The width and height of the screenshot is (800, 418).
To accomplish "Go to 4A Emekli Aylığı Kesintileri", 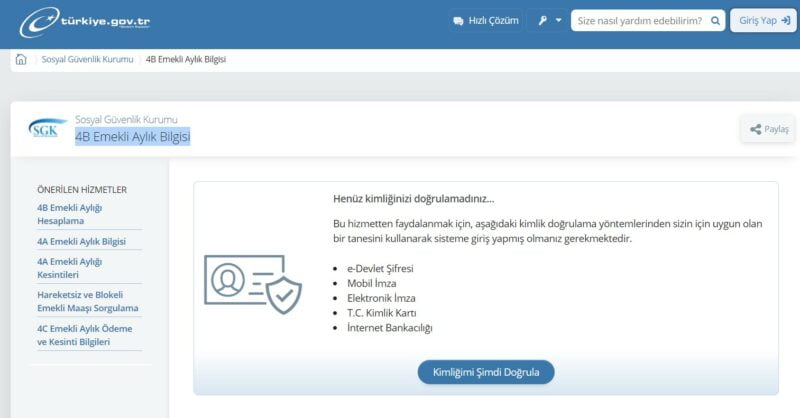I will (x=70, y=268).
